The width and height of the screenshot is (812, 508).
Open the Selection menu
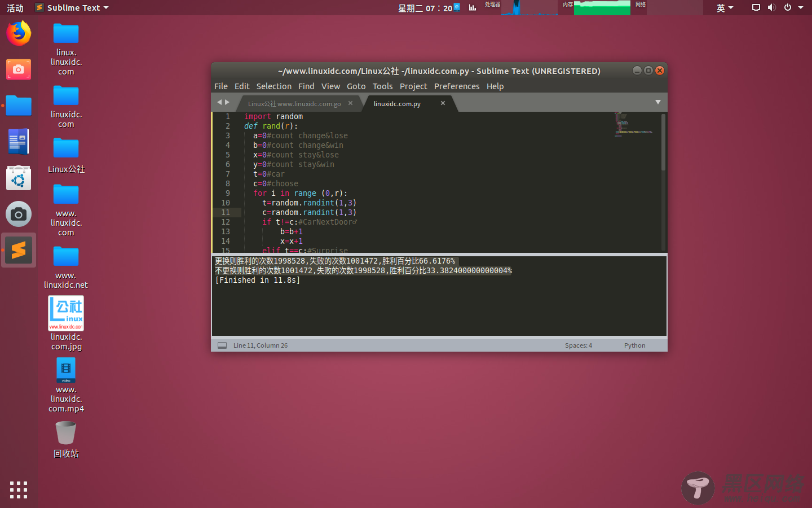274,86
